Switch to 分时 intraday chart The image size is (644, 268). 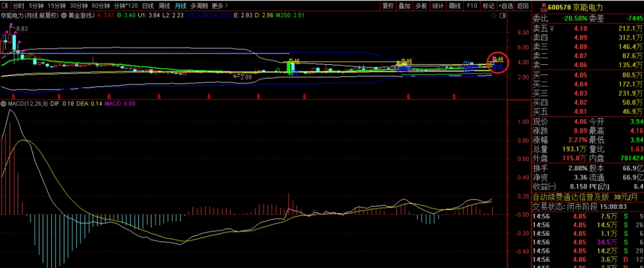coord(18,6)
